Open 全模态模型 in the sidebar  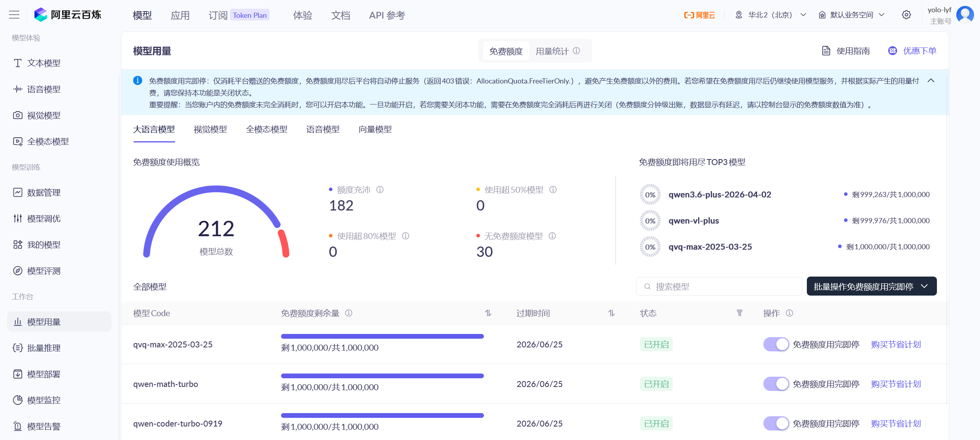point(59,141)
